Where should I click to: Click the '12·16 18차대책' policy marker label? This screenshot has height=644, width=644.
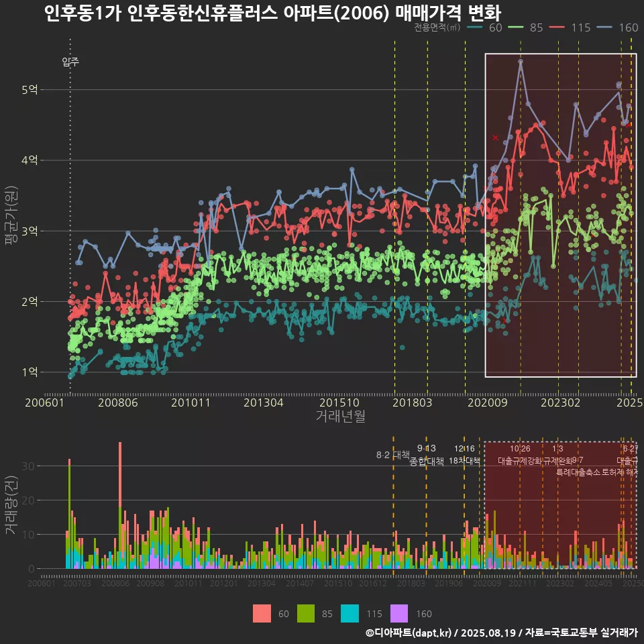pyautogui.click(x=464, y=455)
